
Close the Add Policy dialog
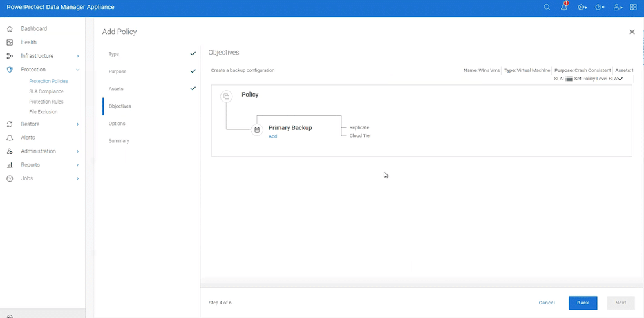tap(632, 32)
